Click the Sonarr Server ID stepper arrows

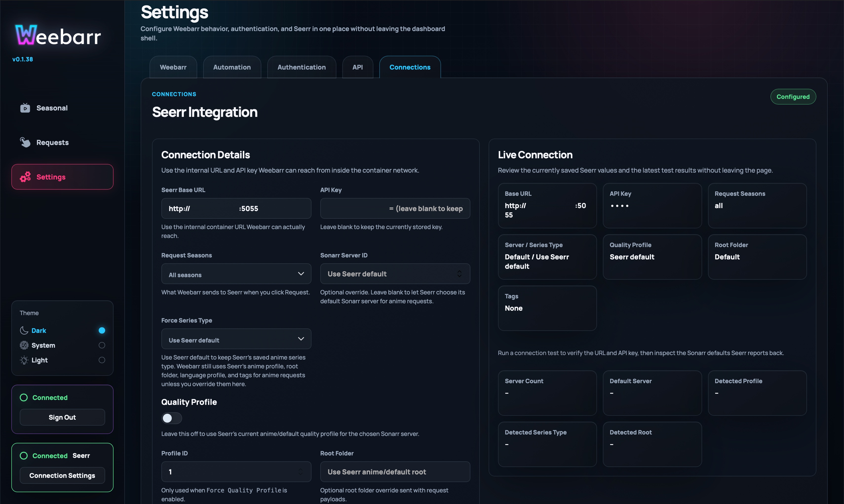click(460, 274)
